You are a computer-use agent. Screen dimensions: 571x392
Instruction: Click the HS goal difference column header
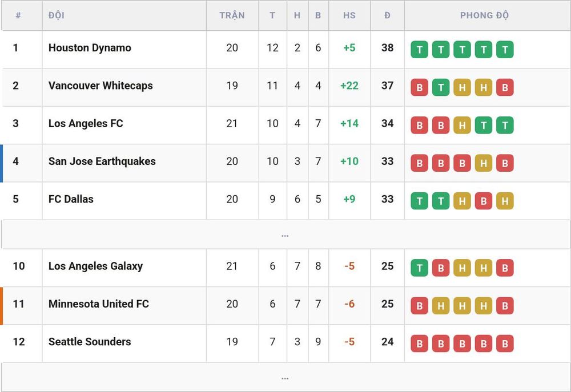[x=349, y=15]
